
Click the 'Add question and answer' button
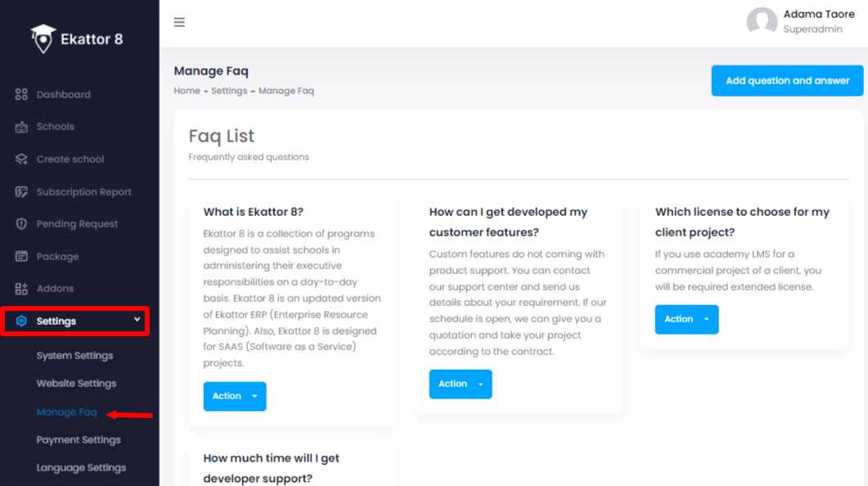(x=786, y=81)
